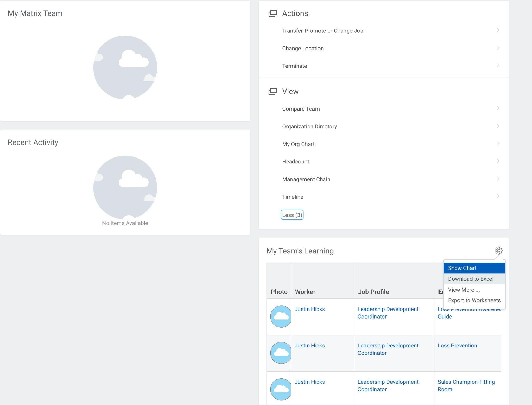This screenshot has height=405, width=532.
Task: Click the Timeline row chevron arrow
Action: click(x=498, y=196)
